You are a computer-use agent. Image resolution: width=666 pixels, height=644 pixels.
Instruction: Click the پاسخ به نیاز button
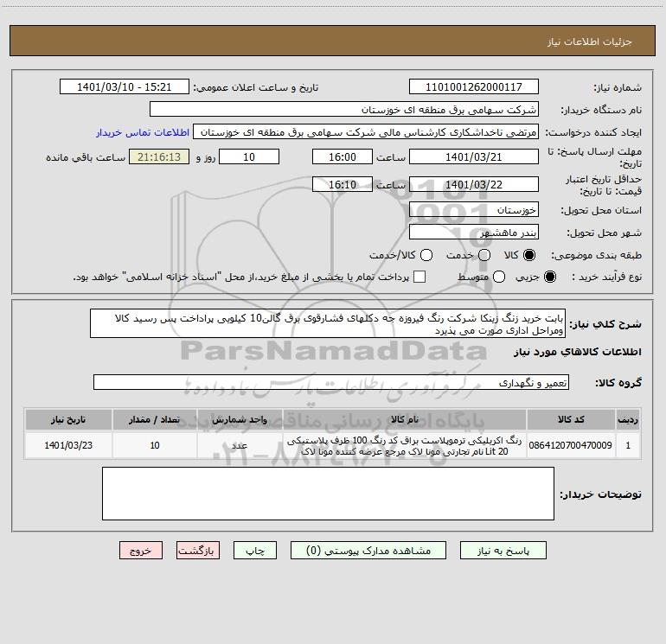(503, 551)
